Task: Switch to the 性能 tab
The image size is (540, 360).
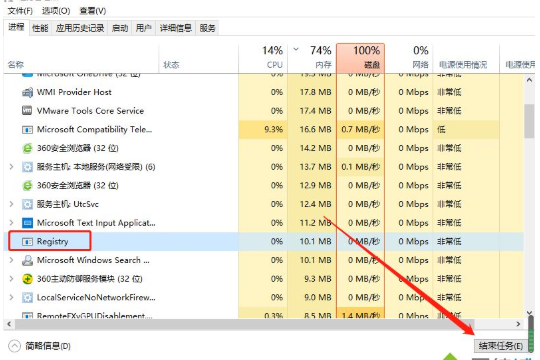Action: coord(40,28)
